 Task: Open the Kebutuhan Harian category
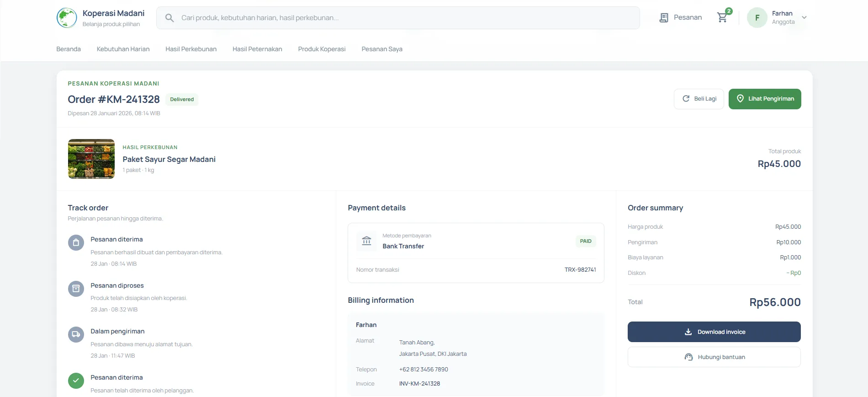click(123, 49)
